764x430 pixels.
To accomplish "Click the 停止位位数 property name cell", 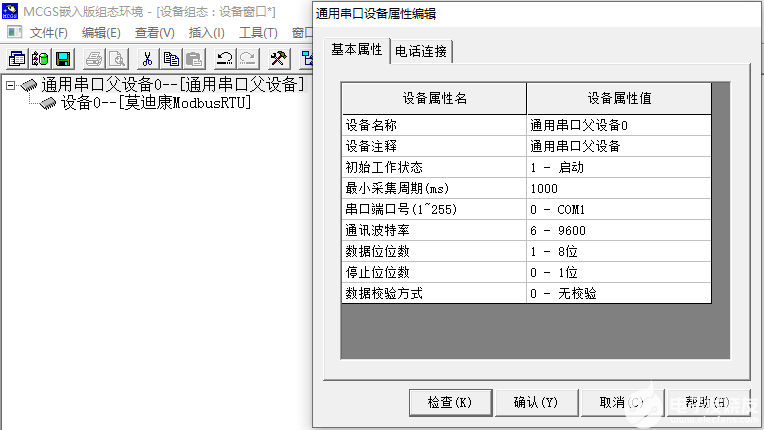I will (x=434, y=272).
